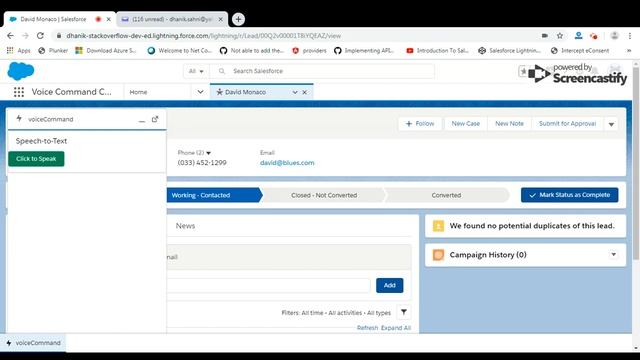
Task: Click the activity filter funnel icon
Action: 404,312
